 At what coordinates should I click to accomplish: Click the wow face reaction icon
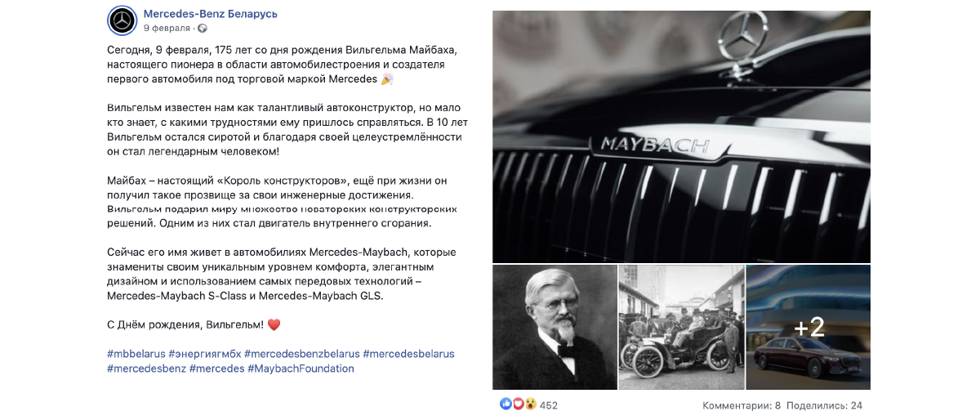(530, 404)
